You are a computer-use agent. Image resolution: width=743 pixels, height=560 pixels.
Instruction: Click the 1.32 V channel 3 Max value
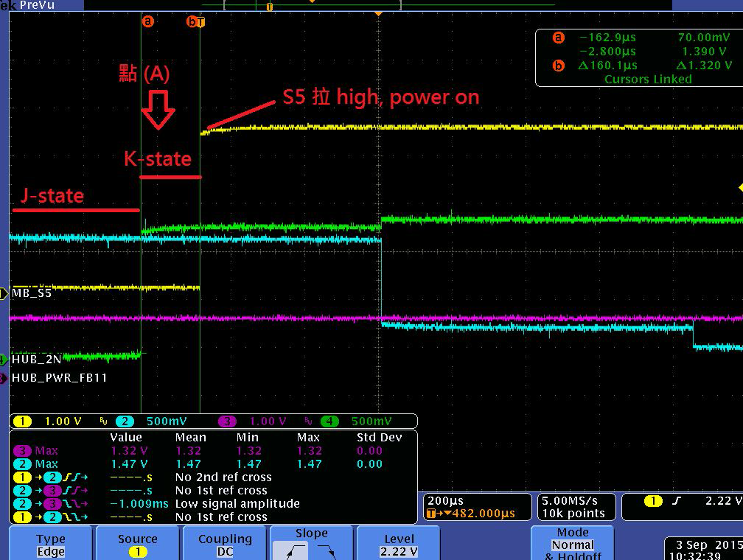[129, 450]
